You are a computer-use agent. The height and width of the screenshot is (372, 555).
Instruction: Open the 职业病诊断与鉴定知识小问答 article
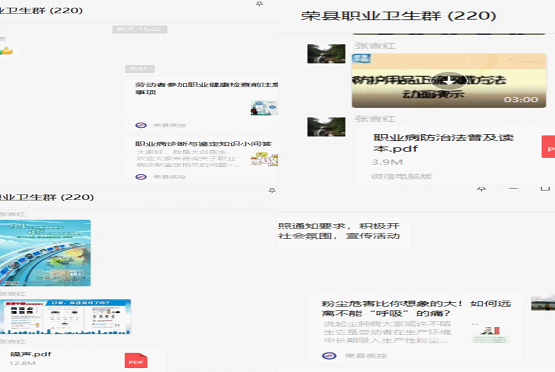pos(202,159)
